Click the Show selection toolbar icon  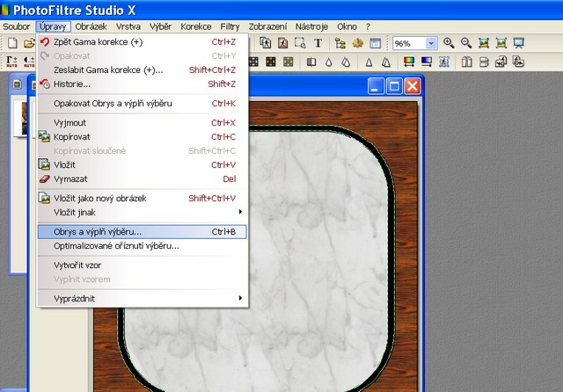(300, 43)
